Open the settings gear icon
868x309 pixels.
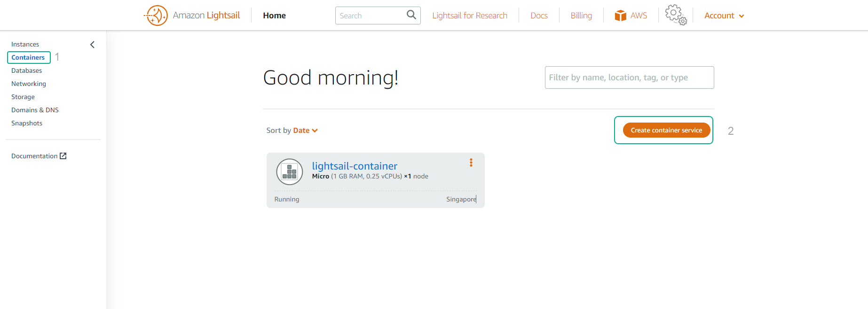click(x=676, y=15)
